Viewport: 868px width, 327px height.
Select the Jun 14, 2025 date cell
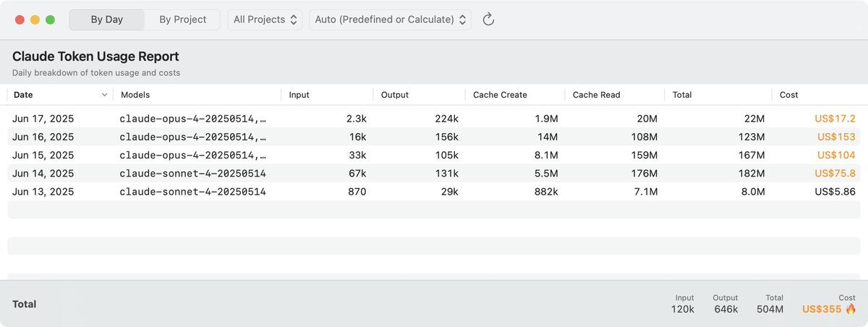[x=43, y=173]
